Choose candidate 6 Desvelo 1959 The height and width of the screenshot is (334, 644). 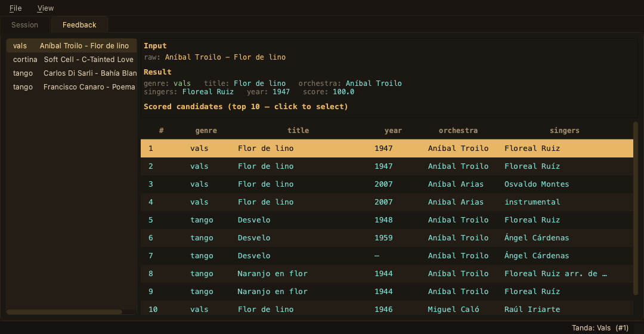(x=386, y=238)
